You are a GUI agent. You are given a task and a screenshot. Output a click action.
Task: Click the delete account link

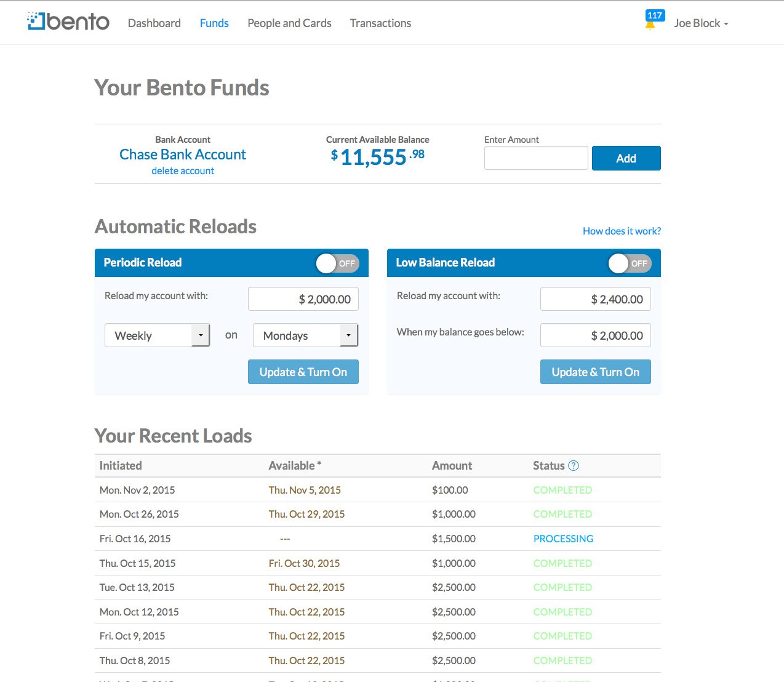point(183,171)
